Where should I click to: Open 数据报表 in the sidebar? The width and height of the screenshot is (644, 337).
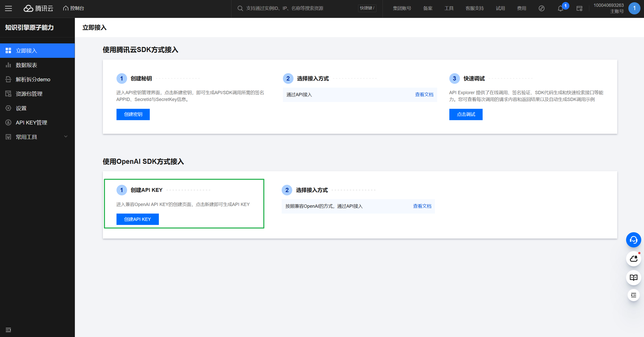(37, 65)
